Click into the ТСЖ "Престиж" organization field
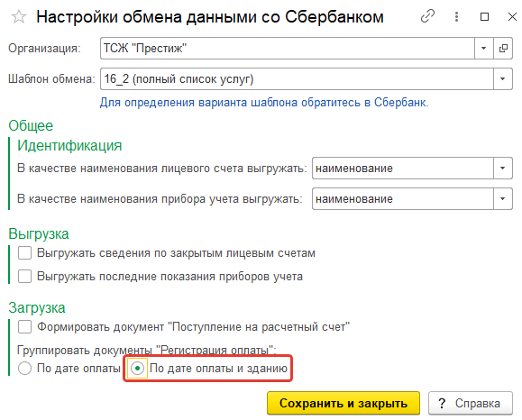Screen dimensions: 522x420 288,49
